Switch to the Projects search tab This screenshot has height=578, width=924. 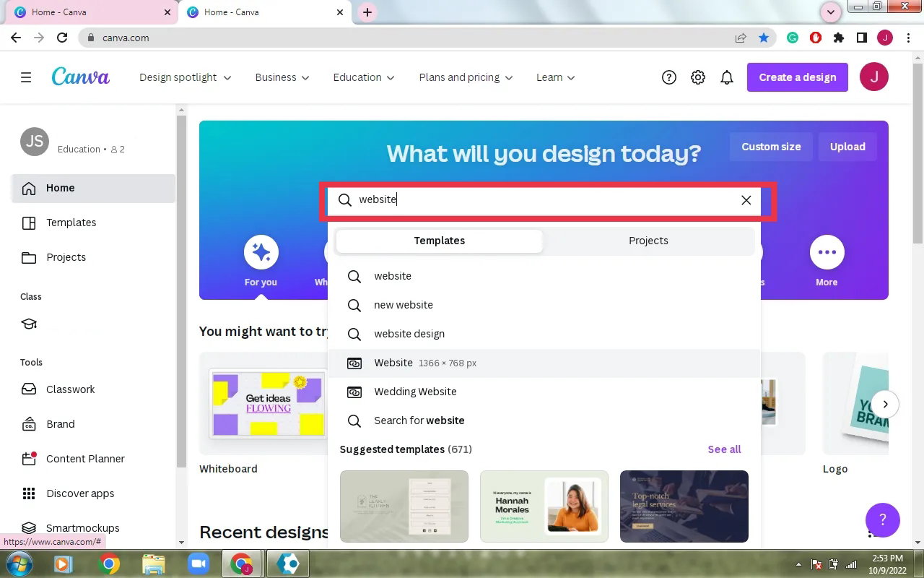click(x=648, y=241)
